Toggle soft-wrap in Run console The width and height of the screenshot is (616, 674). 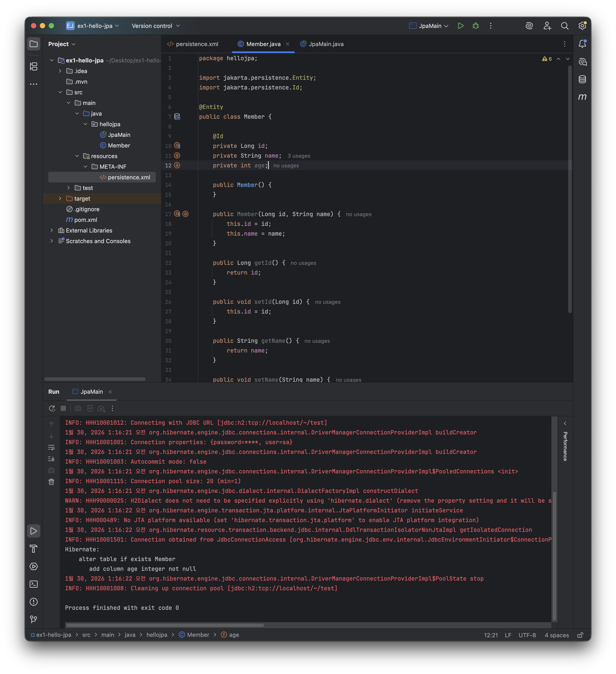52,447
